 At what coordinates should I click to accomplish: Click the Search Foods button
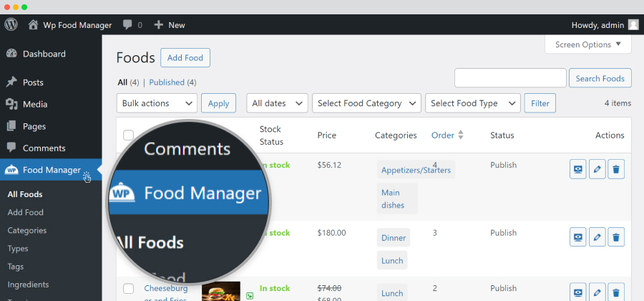coord(600,78)
